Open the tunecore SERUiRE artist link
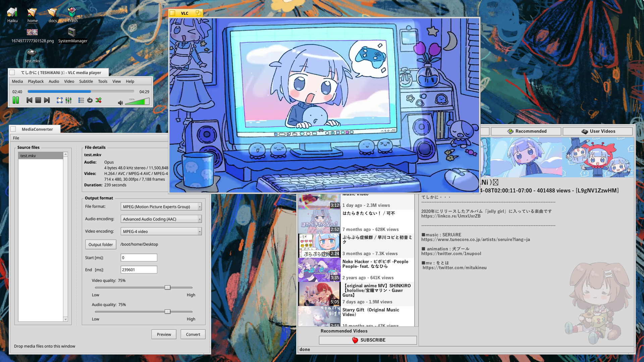This screenshot has height=362, width=644. tap(476, 240)
